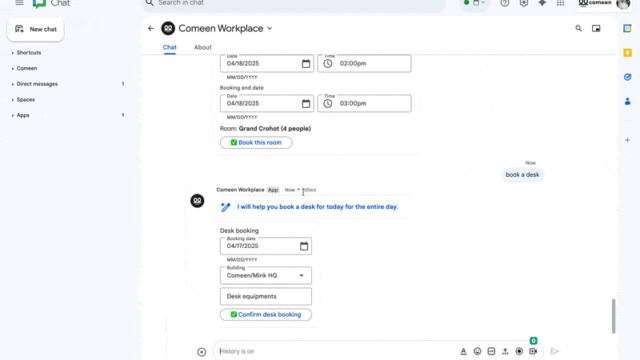Click the search magnifier in the top bar

(150, 3)
